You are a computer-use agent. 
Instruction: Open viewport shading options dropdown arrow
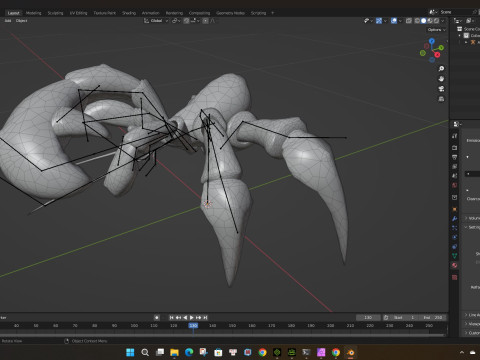click(443, 21)
